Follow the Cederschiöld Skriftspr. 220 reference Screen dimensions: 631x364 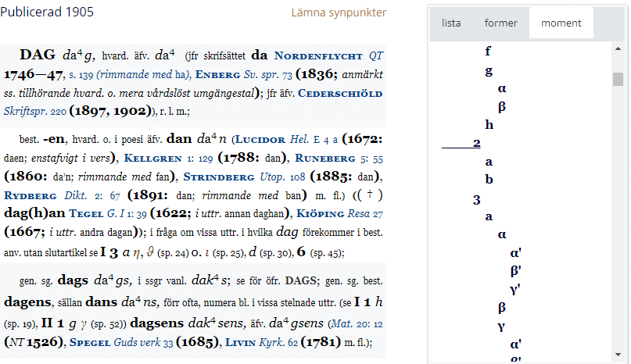click(193, 102)
